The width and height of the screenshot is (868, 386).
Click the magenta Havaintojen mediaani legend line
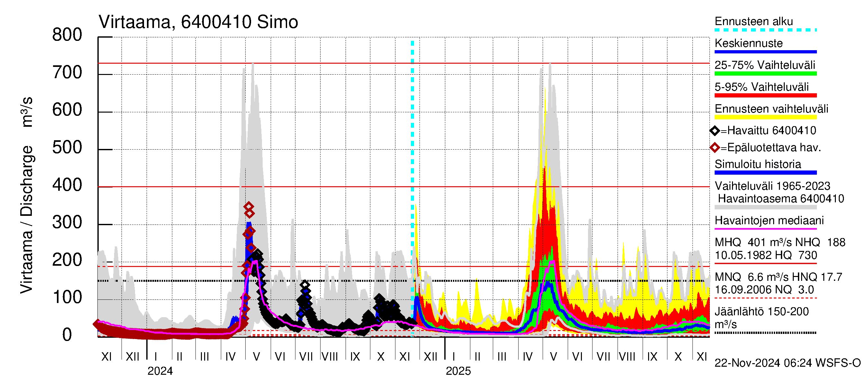pos(765,229)
